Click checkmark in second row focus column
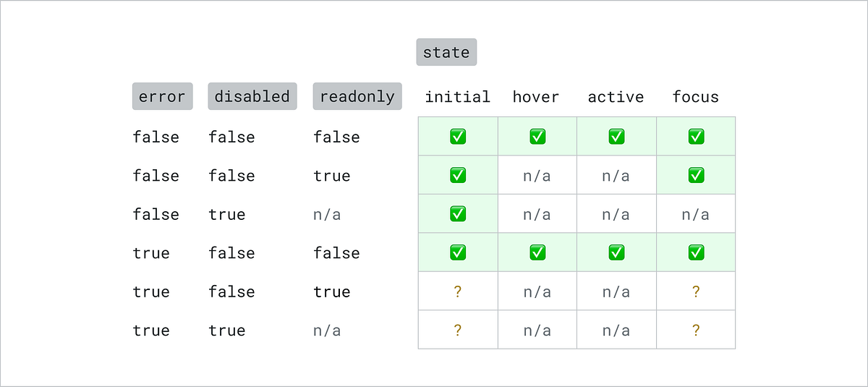Image resolution: width=868 pixels, height=387 pixels. click(696, 175)
